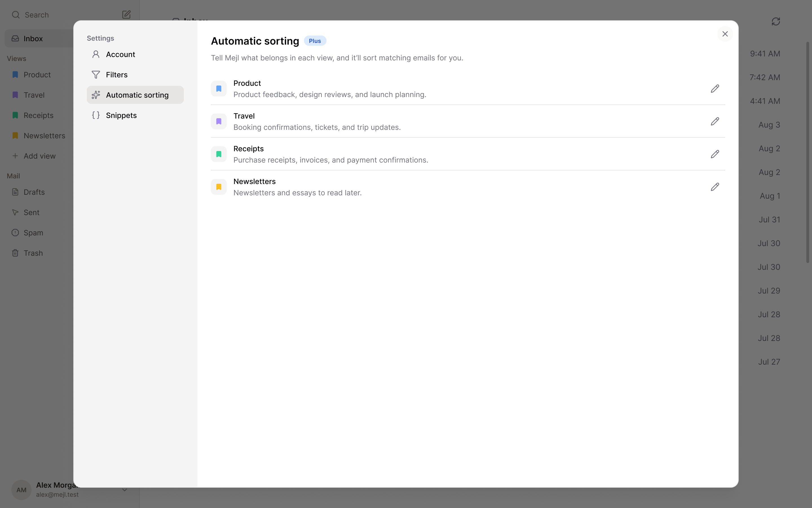Expand the account menu chevron

pyautogui.click(x=125, y=490)
